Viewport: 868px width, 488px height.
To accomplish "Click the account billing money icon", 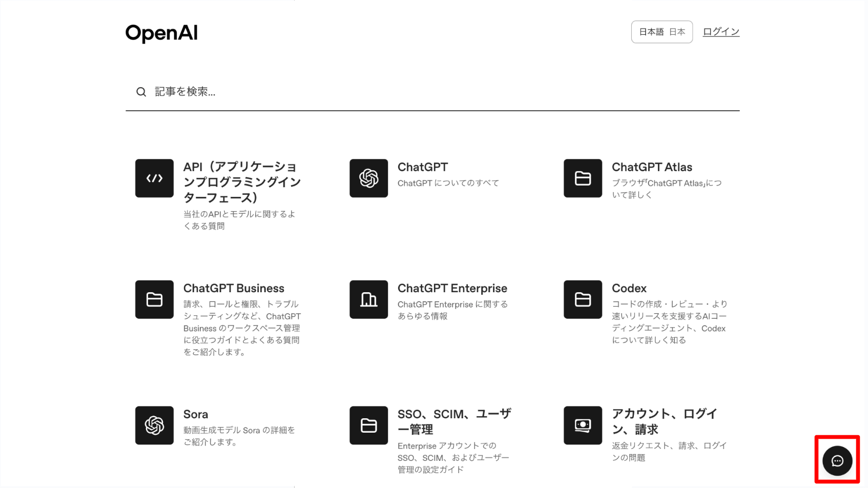I will [x=583, y=425].
